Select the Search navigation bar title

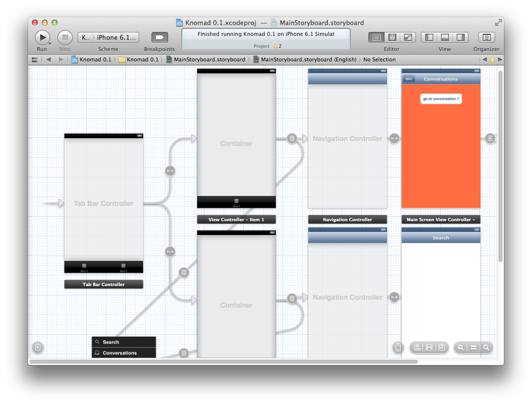click(441, 238)
